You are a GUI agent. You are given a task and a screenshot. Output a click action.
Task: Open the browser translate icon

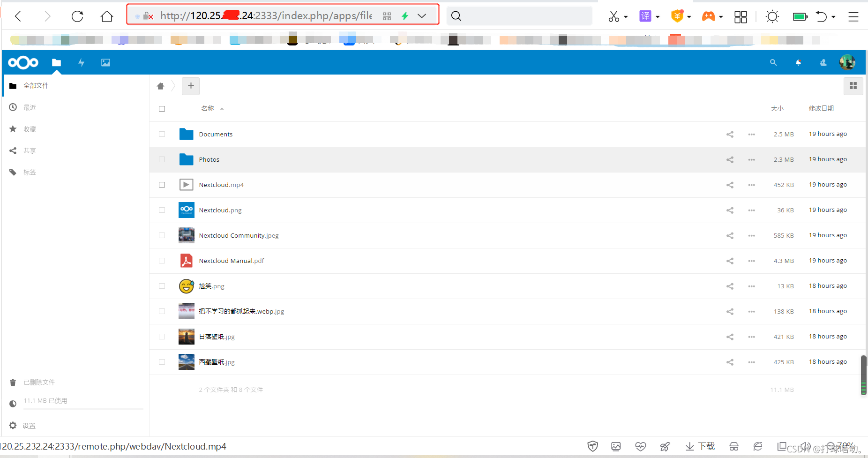[x=645, y=16]
